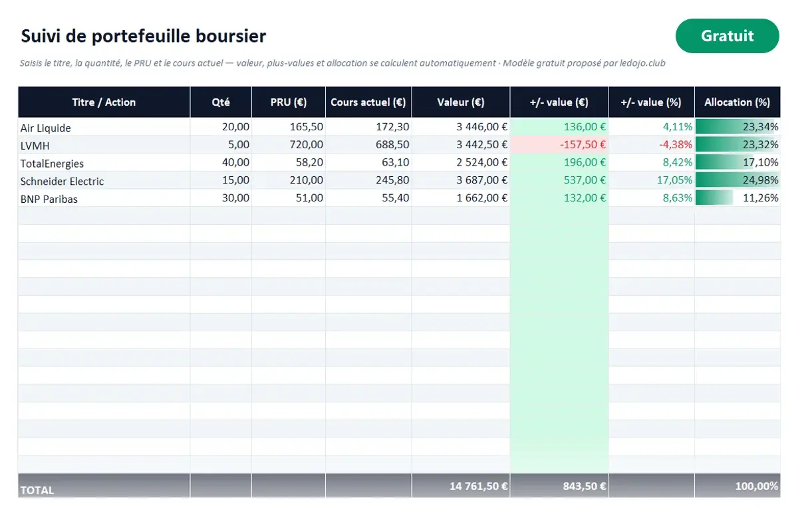Select the +/- value (€) header

[559, 102]
